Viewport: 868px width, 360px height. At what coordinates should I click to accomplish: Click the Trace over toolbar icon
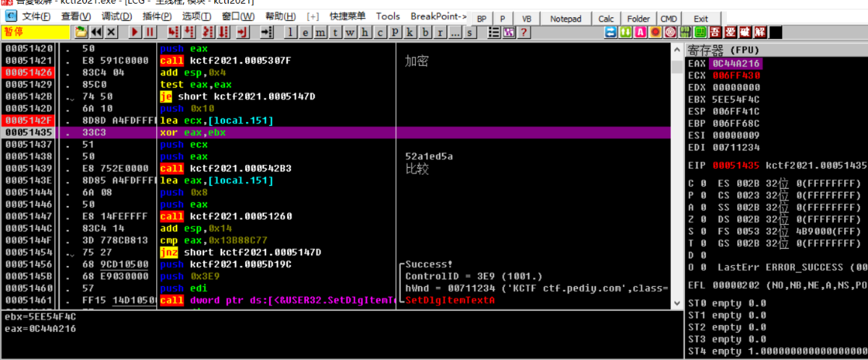[x=224, y=32]
